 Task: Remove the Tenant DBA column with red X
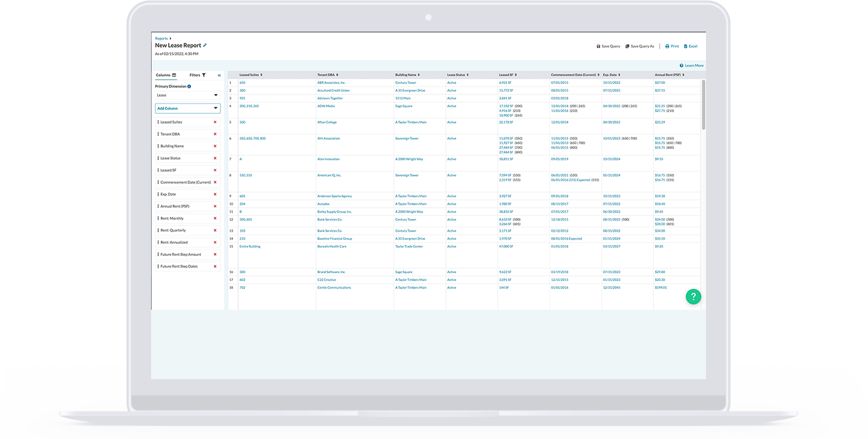(215, 134)
